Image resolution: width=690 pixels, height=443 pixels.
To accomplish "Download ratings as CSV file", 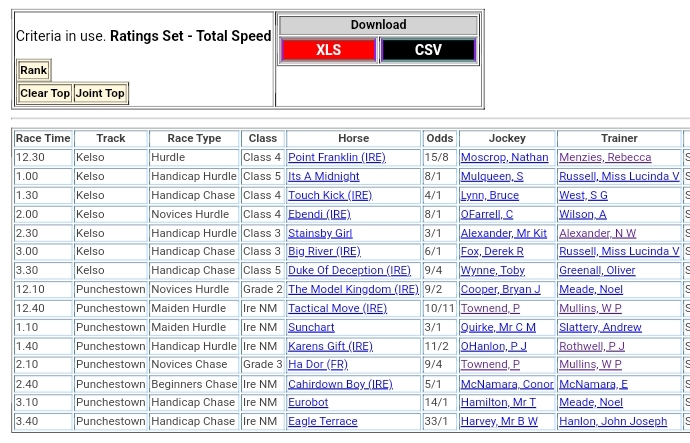I will (x=428, y=50).
